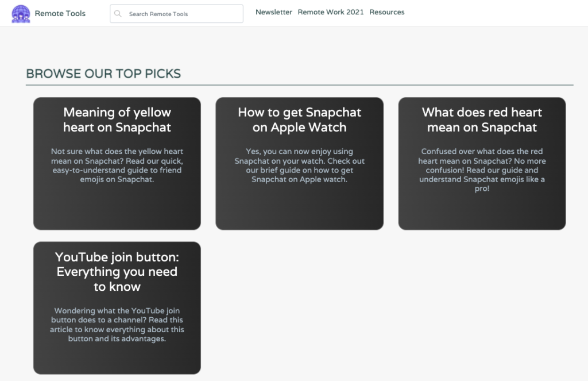
Task: Click the Remote Tools site name link
Action: (x=60, y=13)
